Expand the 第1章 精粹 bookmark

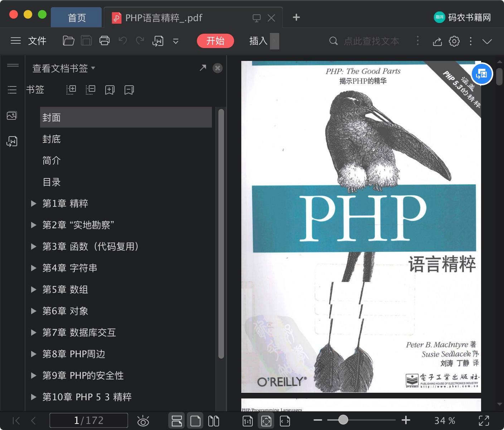34,204
